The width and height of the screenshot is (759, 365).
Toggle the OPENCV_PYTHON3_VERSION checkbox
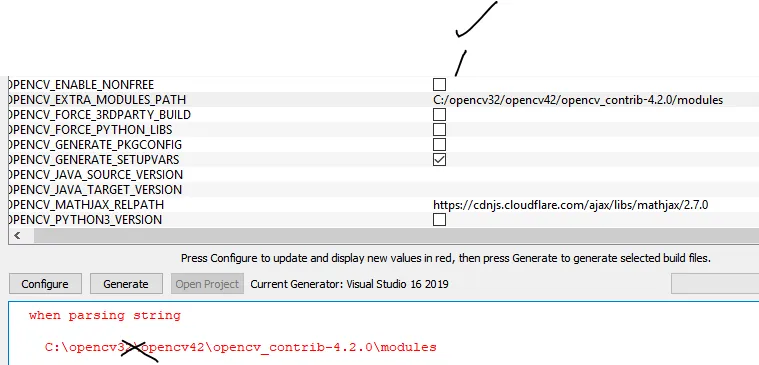439,220
